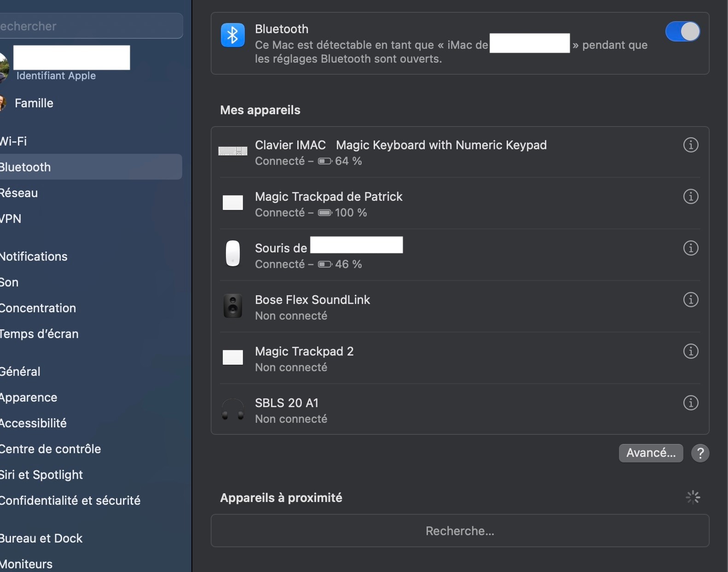Click the SBLS 20 A1 headphones icon
Image resolution: width=728 pixels, height=572 pixels.
(x=233, y=409)
